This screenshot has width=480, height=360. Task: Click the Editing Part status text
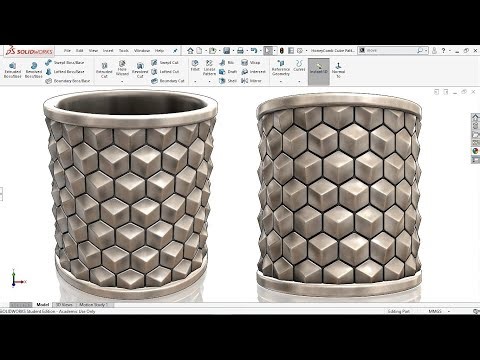398,311
